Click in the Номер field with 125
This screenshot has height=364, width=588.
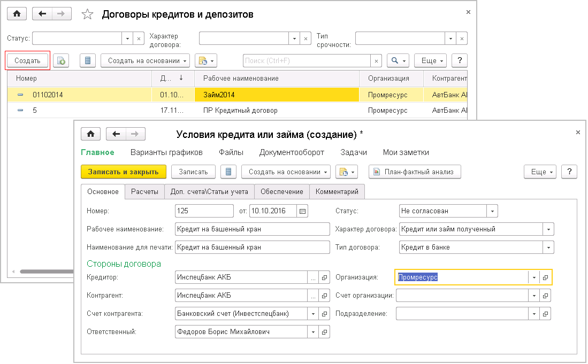tap(204, 211)
